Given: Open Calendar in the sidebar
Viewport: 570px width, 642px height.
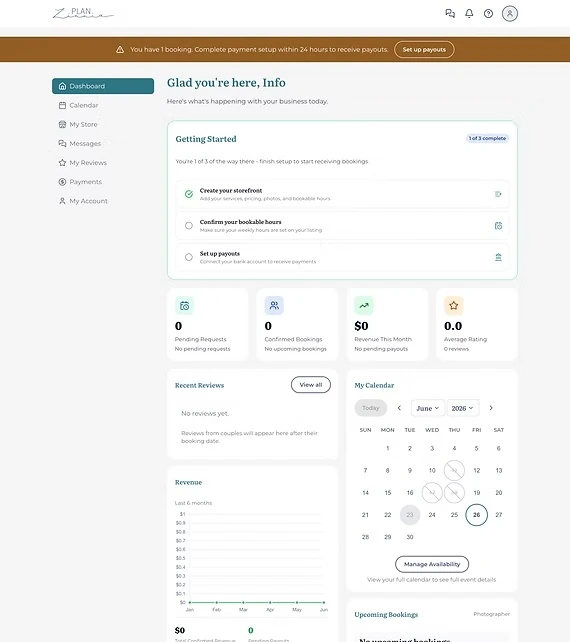Looking at the screenshot, I should [103, 105].
